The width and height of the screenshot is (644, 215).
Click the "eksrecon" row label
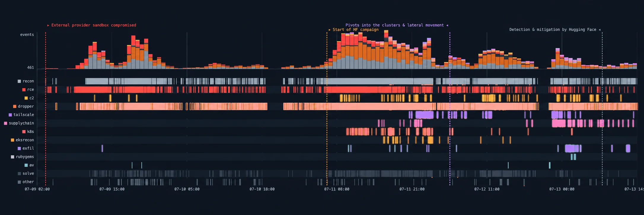[x=25, y=140]
